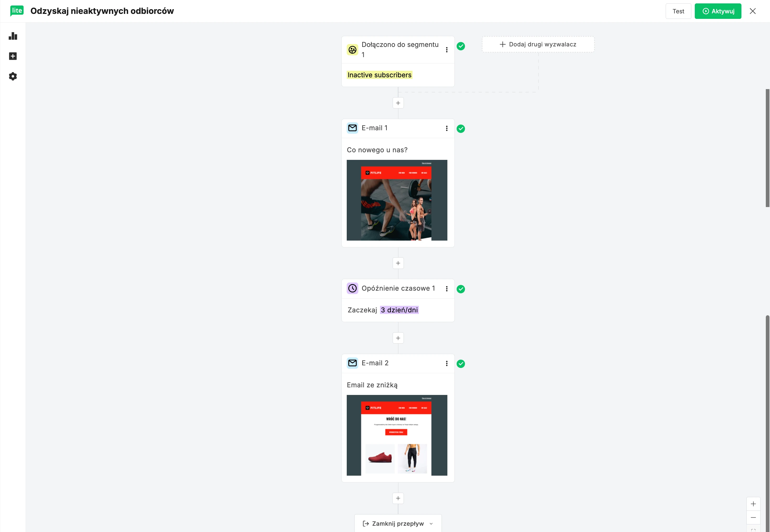The image size is (770, 532).
Task: Click the Dołączono do segmentu 1 title
Action: [x=400, y=49]
